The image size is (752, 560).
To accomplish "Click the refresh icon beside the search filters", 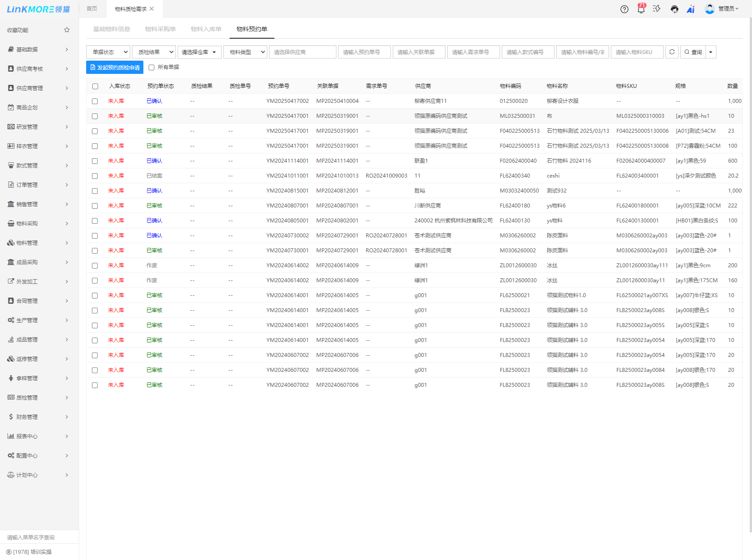I will coord(672,52).
